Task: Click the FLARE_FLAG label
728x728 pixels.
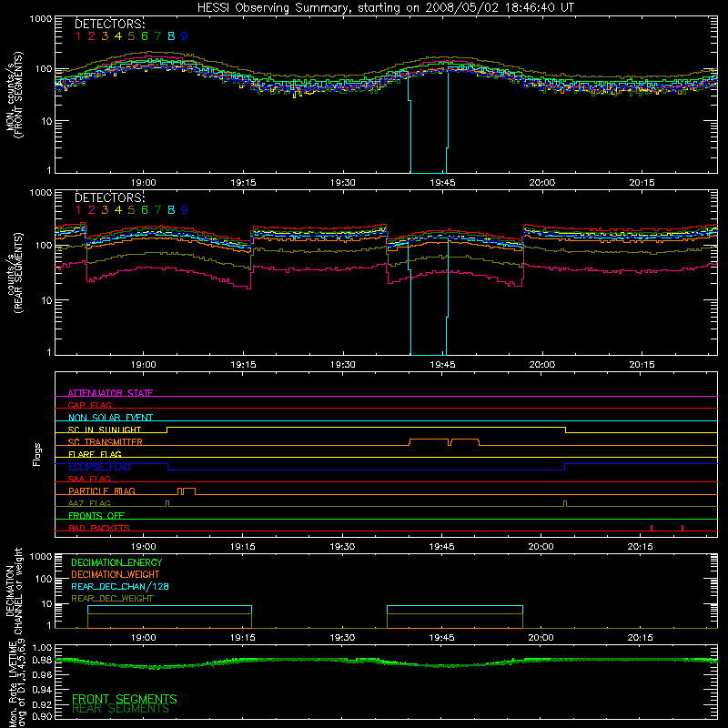Action: (x=95, y=454)
